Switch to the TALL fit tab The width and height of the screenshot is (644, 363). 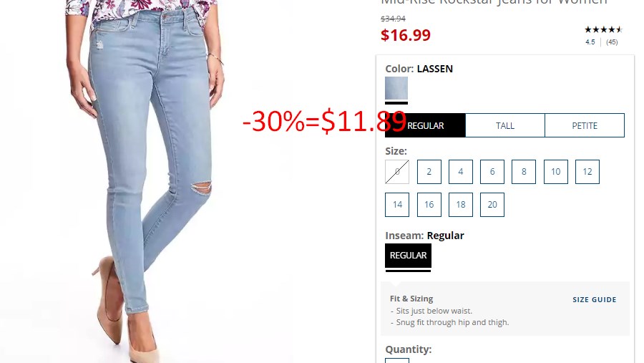tap(505, 125)
